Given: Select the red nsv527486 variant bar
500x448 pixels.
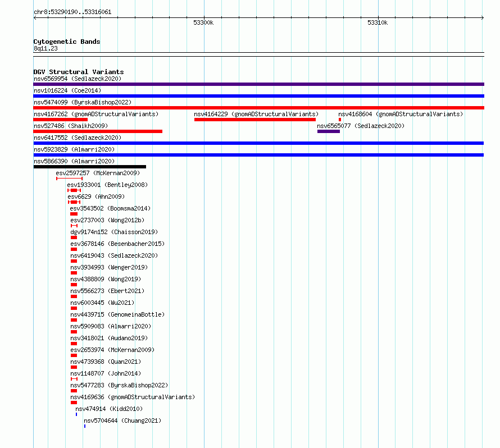Looking at the screenshot, I should [98, 131].
